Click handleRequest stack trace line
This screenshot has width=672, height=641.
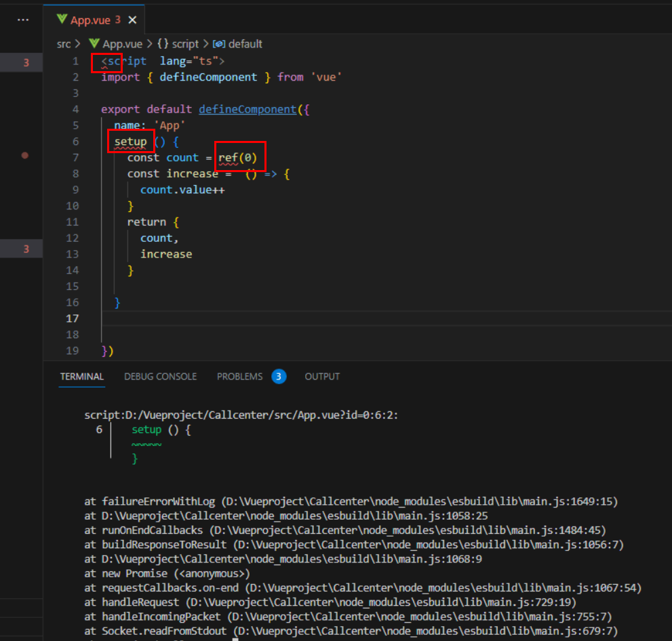[x=330, y=602]
